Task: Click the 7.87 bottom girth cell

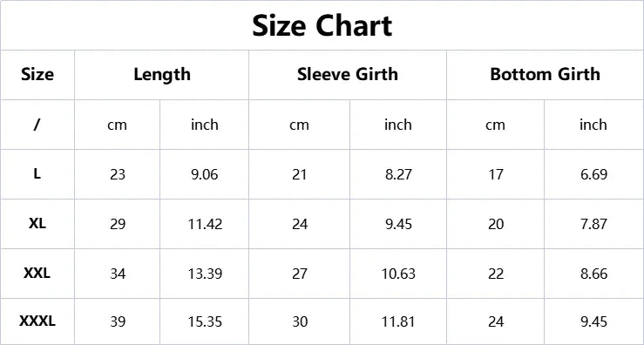Action: (x=593, y=224)
